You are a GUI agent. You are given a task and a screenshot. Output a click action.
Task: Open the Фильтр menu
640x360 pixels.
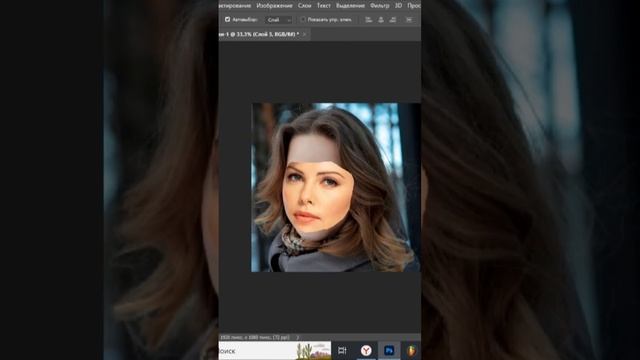(380, 6)
